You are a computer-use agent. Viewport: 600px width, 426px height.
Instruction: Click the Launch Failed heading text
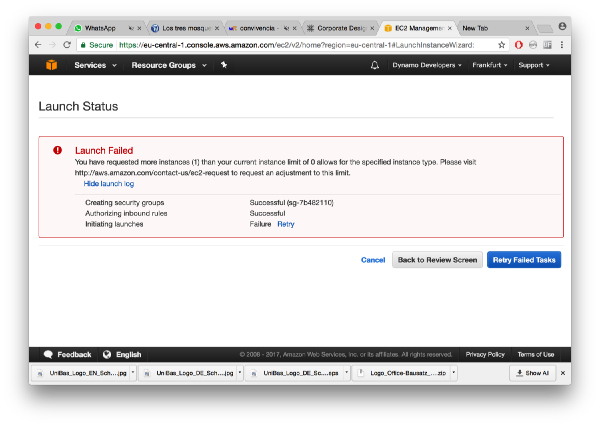point(104,150)
